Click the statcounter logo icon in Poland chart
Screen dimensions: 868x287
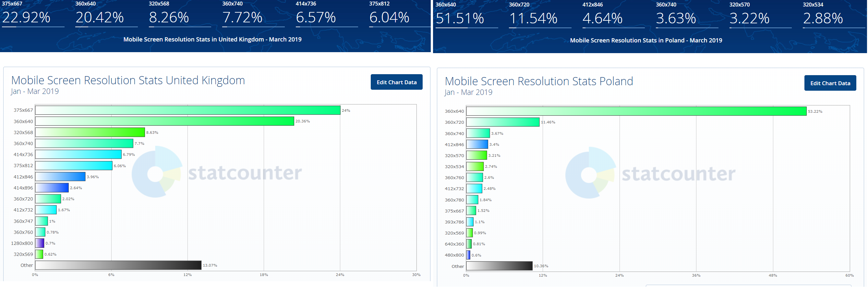(590, 173)
